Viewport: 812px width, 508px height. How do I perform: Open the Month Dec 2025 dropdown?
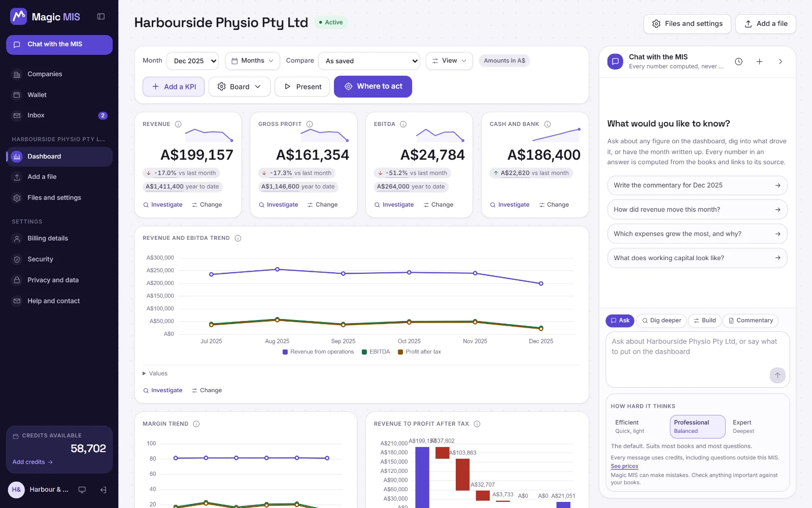tap(193, 61)
